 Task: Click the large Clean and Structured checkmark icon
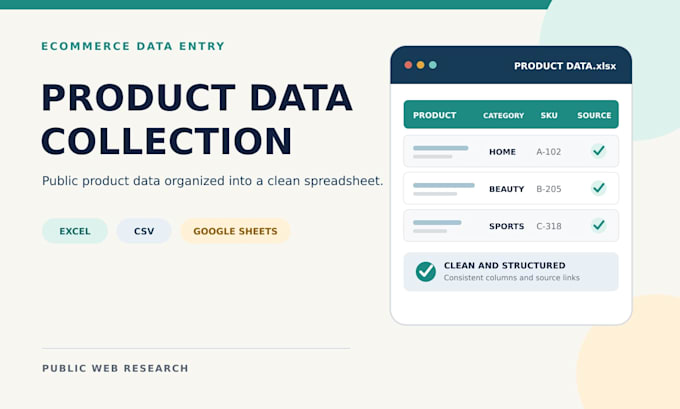425,272
